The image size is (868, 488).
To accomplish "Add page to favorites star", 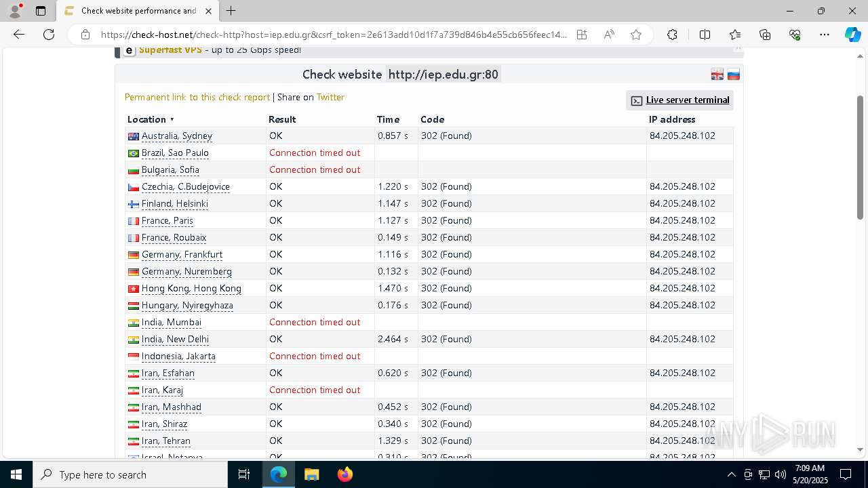I will 636,35.
